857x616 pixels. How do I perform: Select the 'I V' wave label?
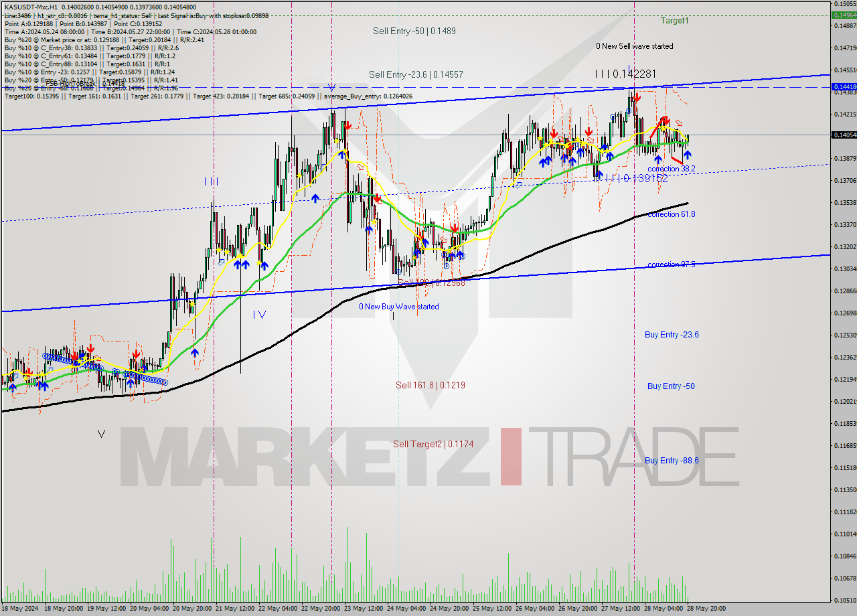(x=260, y=314)
